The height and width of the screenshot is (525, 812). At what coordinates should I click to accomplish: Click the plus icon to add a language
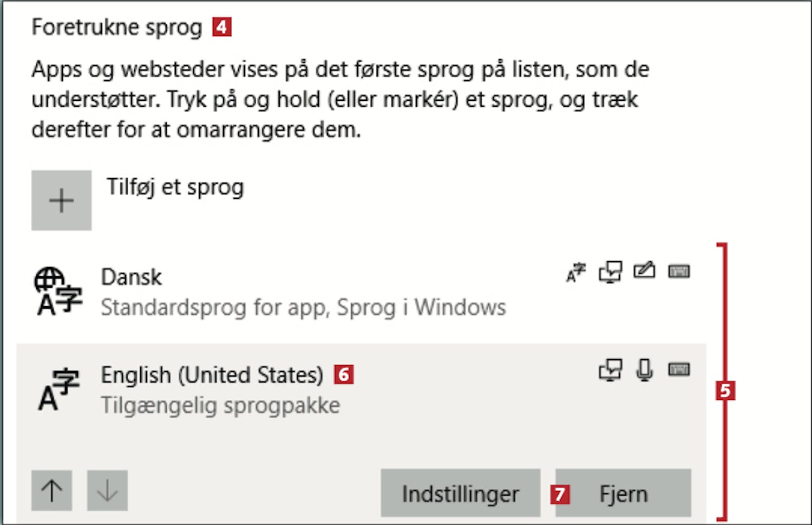pos(61,200)
